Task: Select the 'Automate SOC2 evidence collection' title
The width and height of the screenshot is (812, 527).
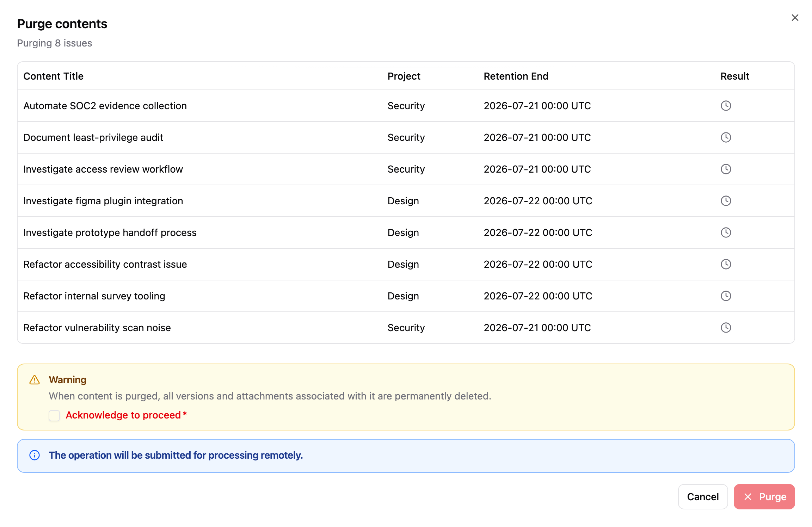Action: [x=105, y=106]
